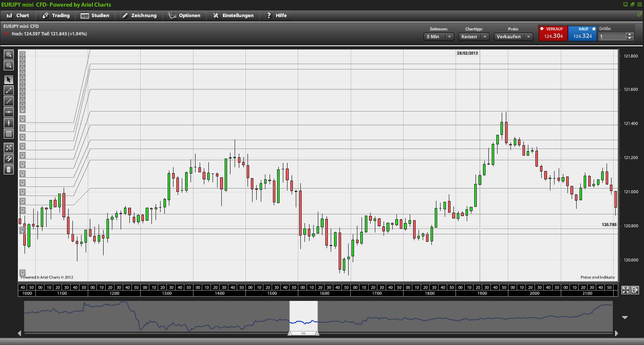Click the green pop-out icon below the window controls

(640, 15)
